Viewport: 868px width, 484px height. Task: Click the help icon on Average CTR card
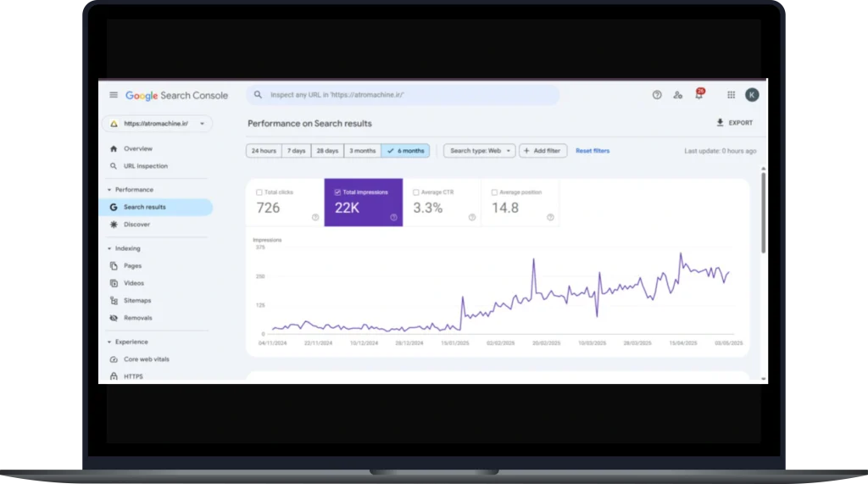(471, 217)
